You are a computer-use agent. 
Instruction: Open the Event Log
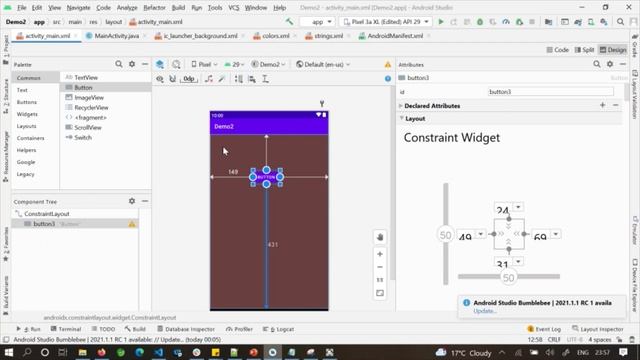click(544, 329)
